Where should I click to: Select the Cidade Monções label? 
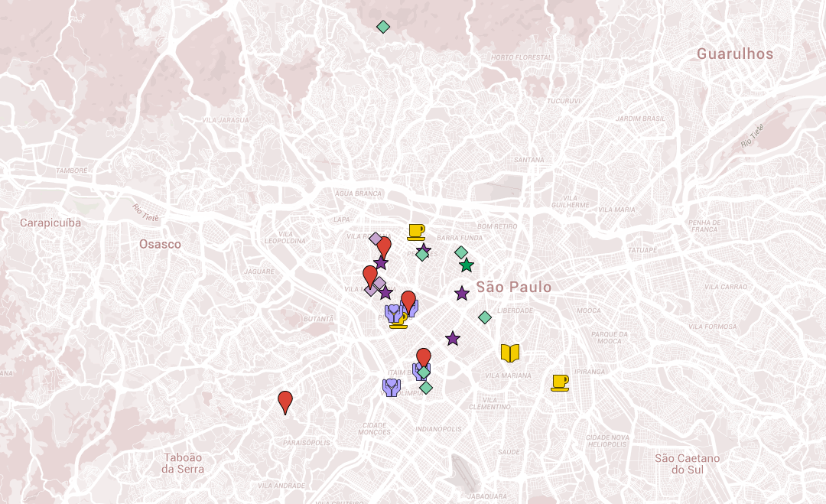click(x=375, y=429)
